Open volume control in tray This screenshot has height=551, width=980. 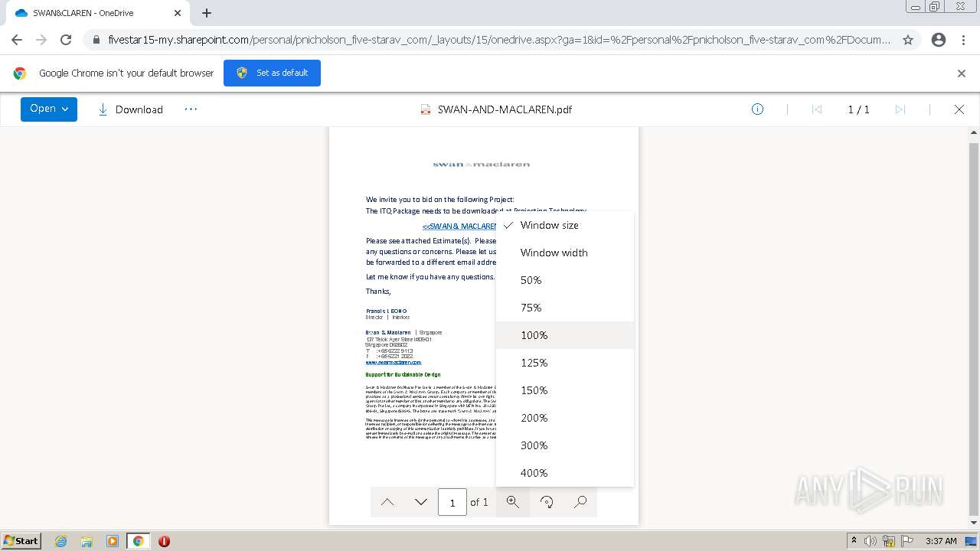(871, 541)
